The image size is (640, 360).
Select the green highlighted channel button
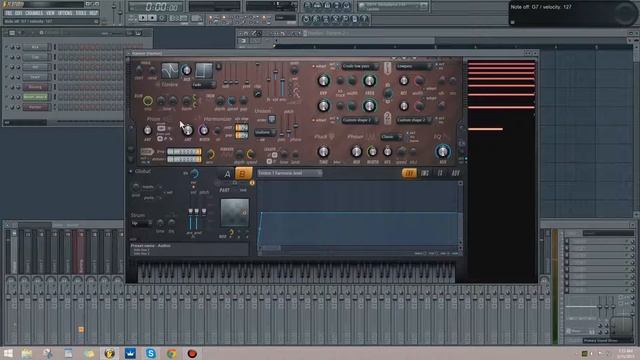36,97
